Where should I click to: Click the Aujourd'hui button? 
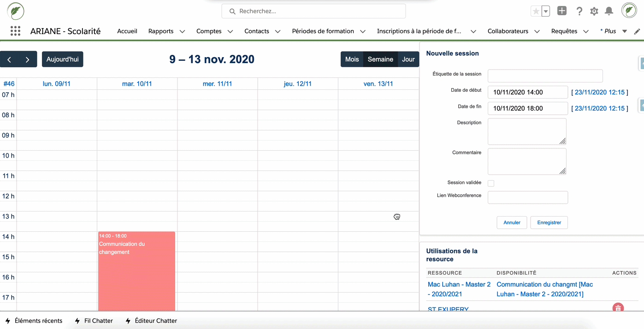(x=63, y=59)
